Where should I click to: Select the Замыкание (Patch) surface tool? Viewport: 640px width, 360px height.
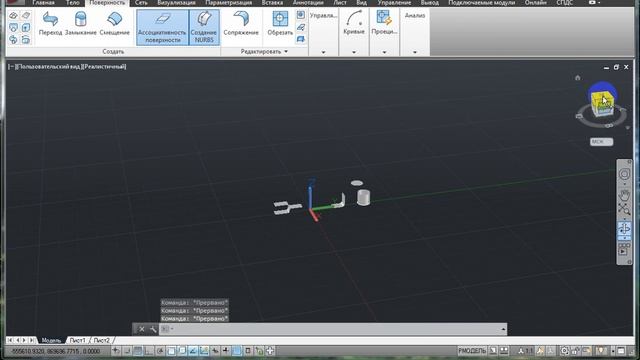tap(81, 23)
